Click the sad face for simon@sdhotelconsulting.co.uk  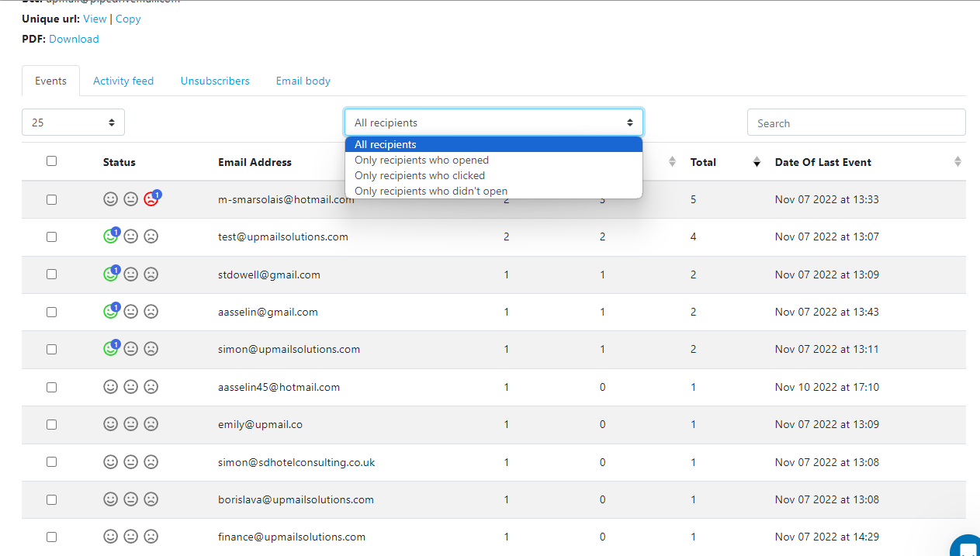tap(151, 462)
